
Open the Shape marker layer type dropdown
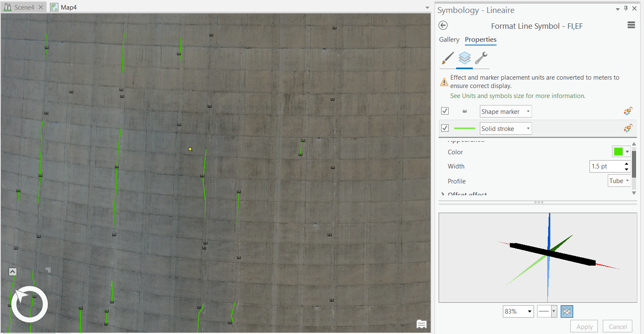[506, 111]
